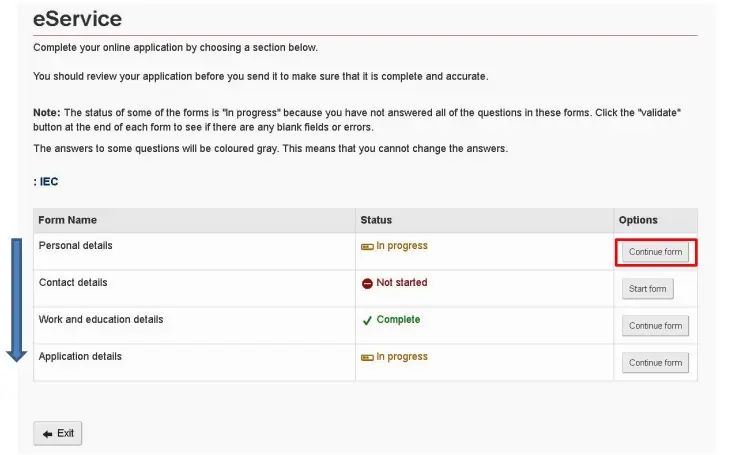Select the Contact details row label
733x455 pixels.
[x=73, y=282]
